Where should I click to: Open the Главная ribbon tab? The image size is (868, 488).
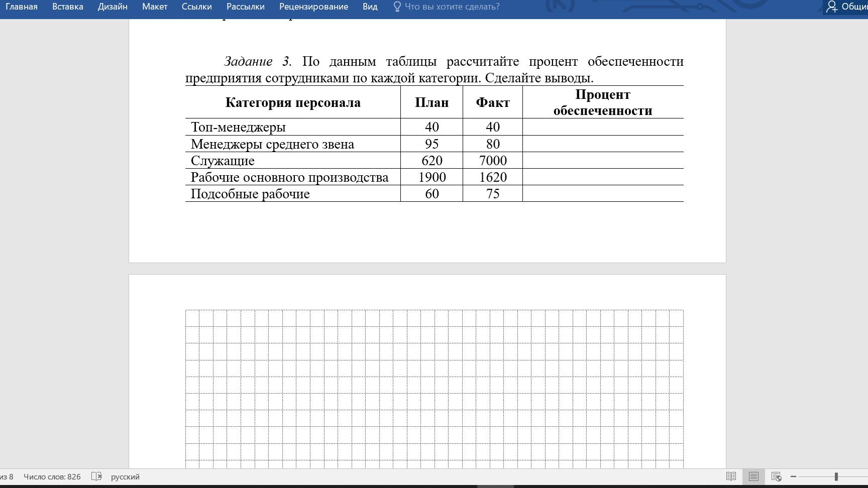pos(22,7)
